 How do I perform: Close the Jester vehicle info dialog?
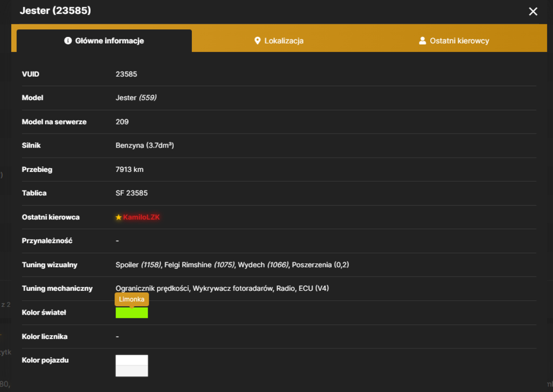click(533, 12)
